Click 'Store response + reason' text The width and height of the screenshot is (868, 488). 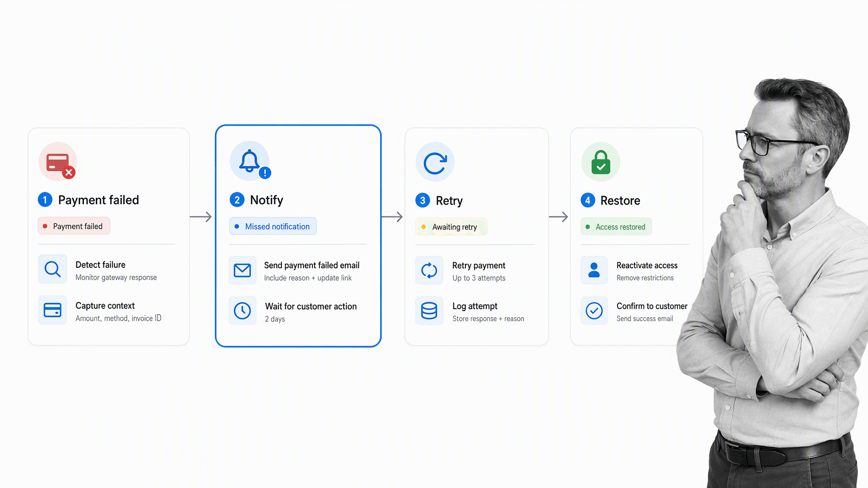point(488,319)
